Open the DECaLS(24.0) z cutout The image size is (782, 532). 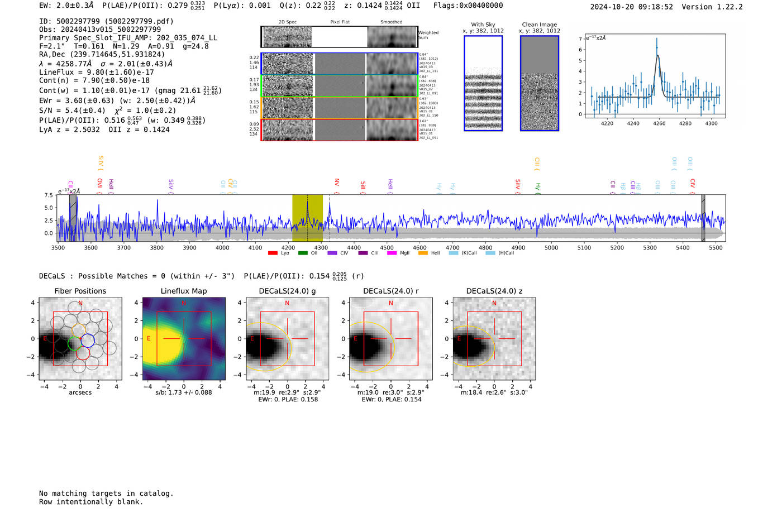tap(494, 338)
